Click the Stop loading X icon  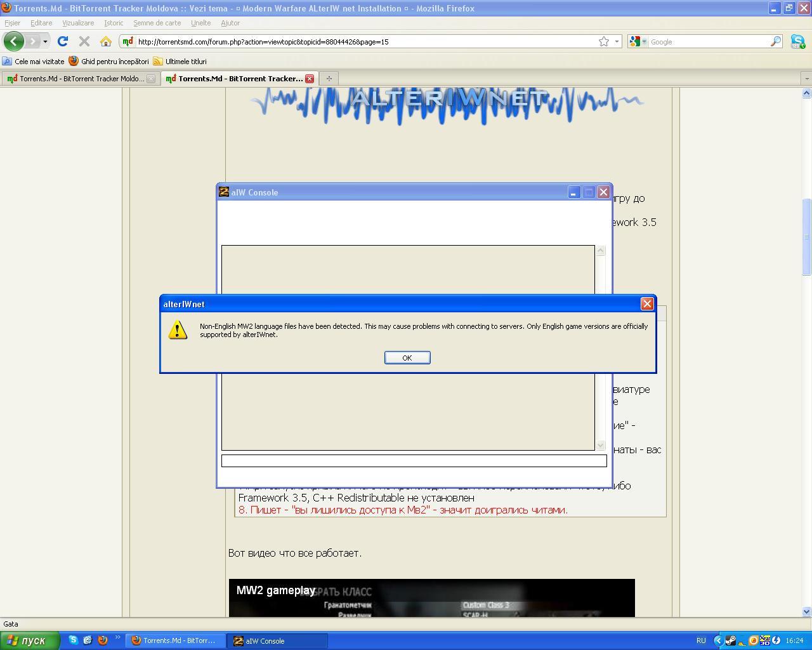[84, 41]
